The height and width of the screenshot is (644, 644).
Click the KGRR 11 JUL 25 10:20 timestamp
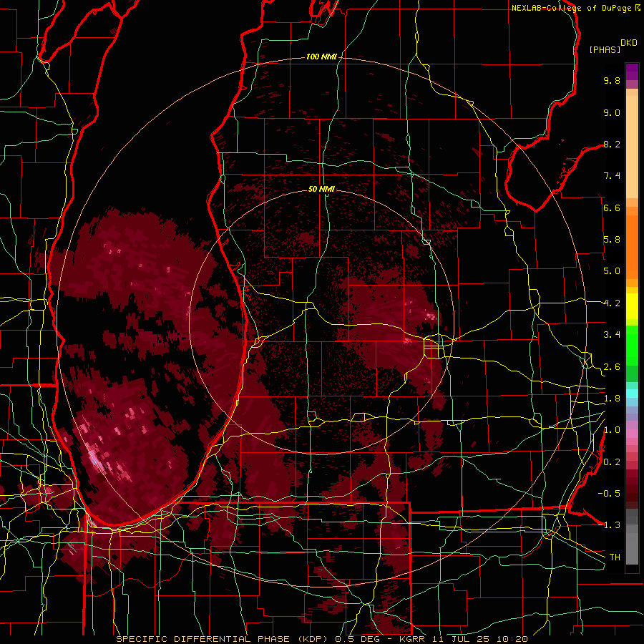(x=463, y=639)
